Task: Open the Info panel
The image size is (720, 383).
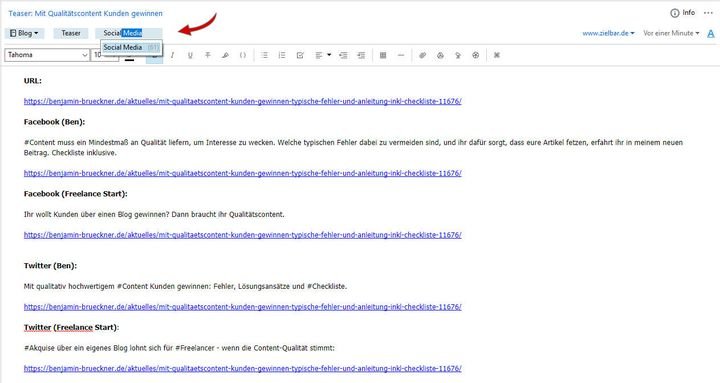Action: 683,13
